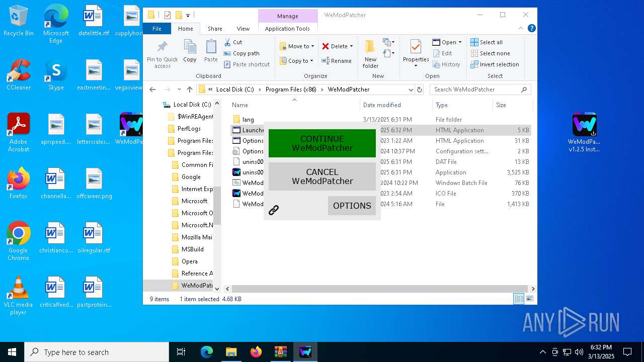Select the lang folder in file list
Screen dimensions: 644x362
[248, 120]
